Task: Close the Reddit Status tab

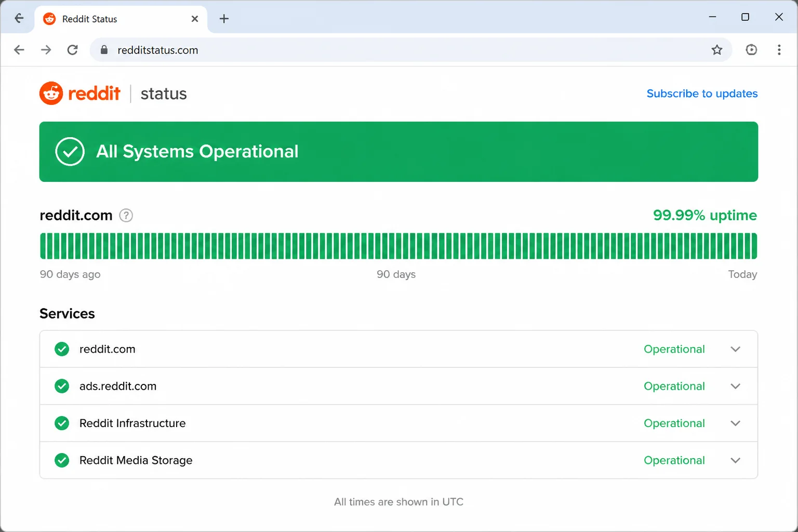Action: (195, 19)
